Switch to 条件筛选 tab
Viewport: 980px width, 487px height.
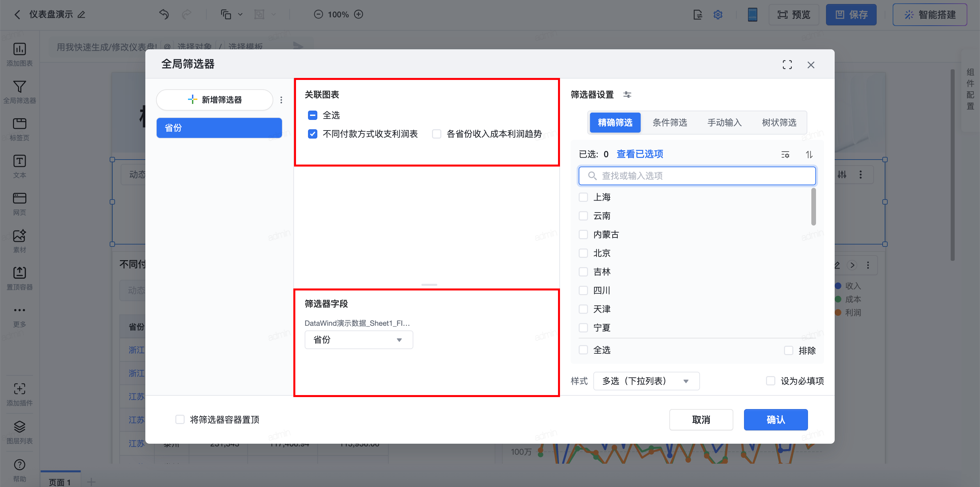pyautogui.click(x=670, y=122)
